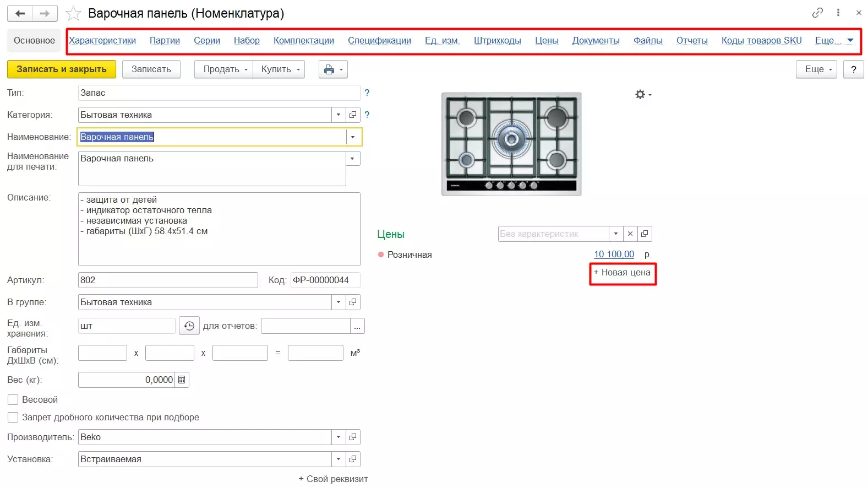868x487 pixels.
Task: Open the Набор tab
Action: (x=247, y=40)
